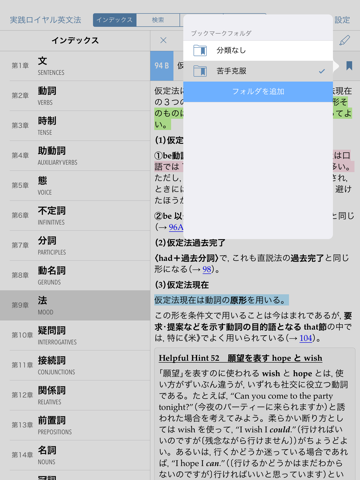360x480 pixels.
Task: Open chapter 第13章 前置詞 PREPOSITIONS
Action: [x=75, y=425]
